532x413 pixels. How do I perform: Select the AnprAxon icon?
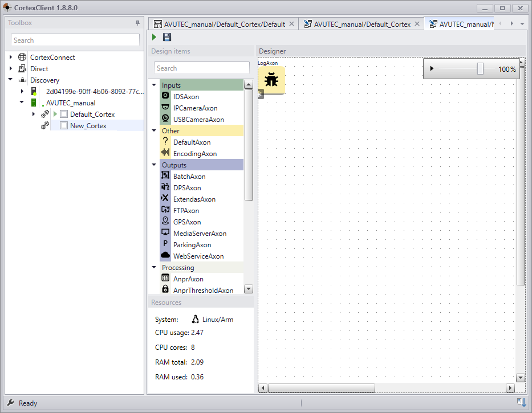pyautogui.click(x=165, y=278)
